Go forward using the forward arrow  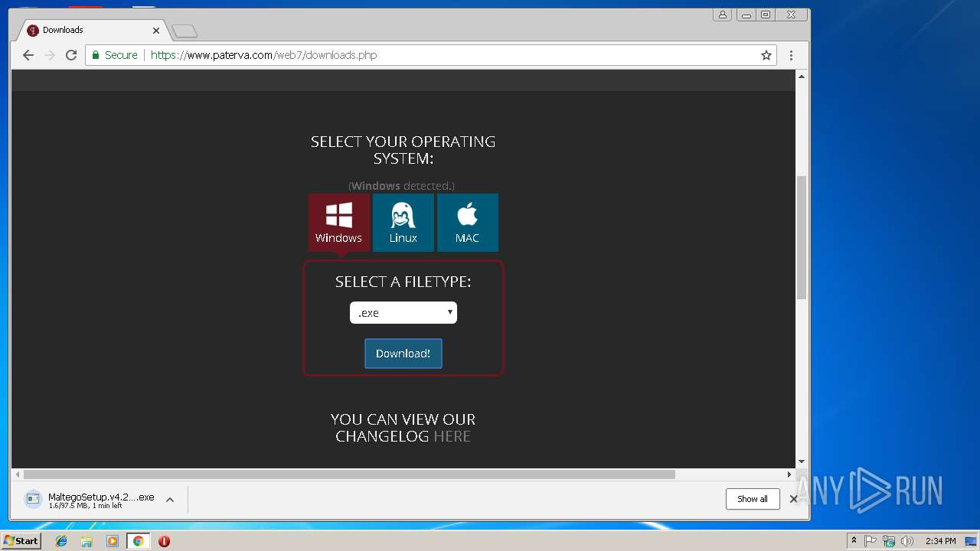pos(50,55)
